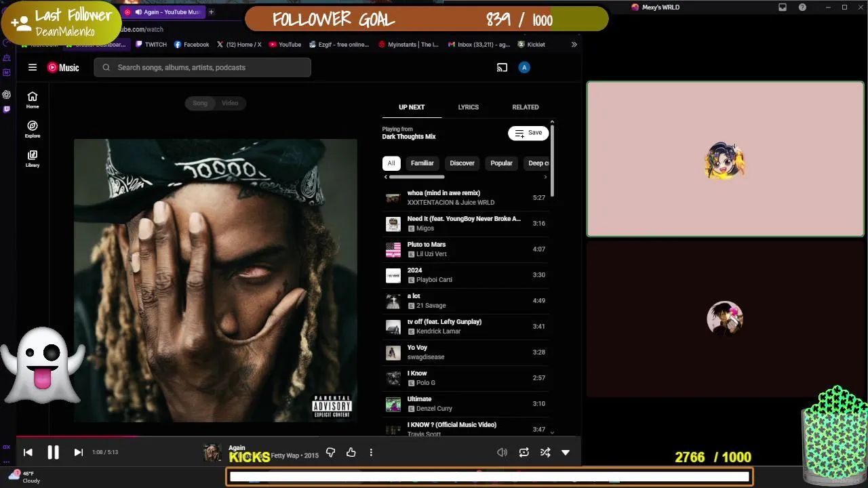Viewport: 868px width, 488px height.
Task: Play I Know by Polo G
Action: tap(465, 378)
